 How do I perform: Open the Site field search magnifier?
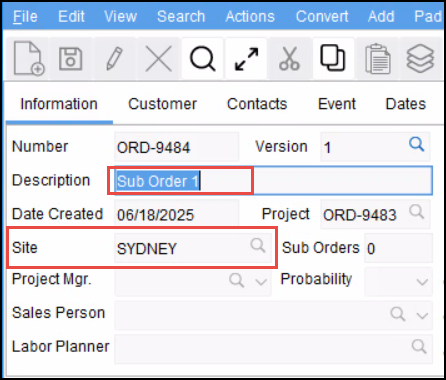coord(258,246)
